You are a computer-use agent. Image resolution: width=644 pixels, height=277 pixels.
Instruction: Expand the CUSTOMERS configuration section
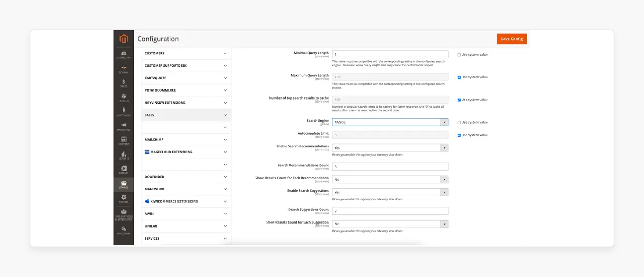point(186,53)
